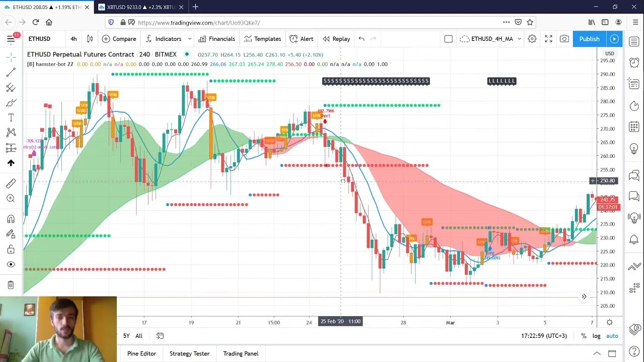Open the USD currency selector
The image size is (644, 362).
tap(609, 53)
